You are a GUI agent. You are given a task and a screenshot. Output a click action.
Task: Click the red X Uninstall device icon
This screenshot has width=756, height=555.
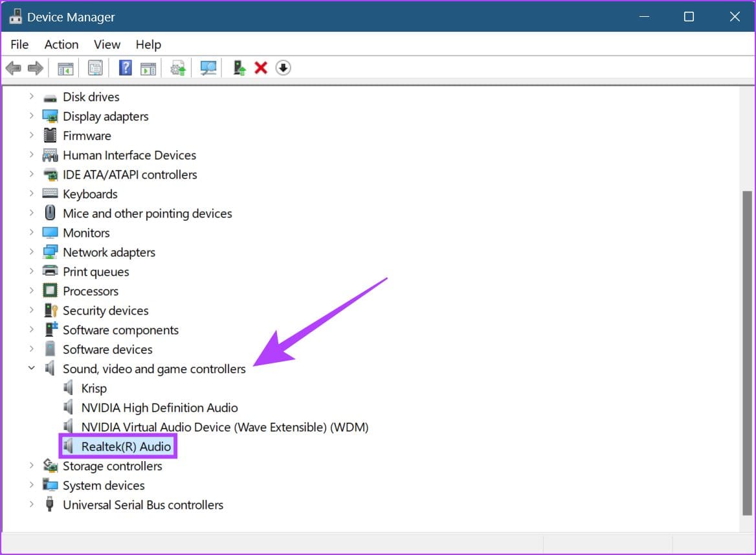pos(261,68)
